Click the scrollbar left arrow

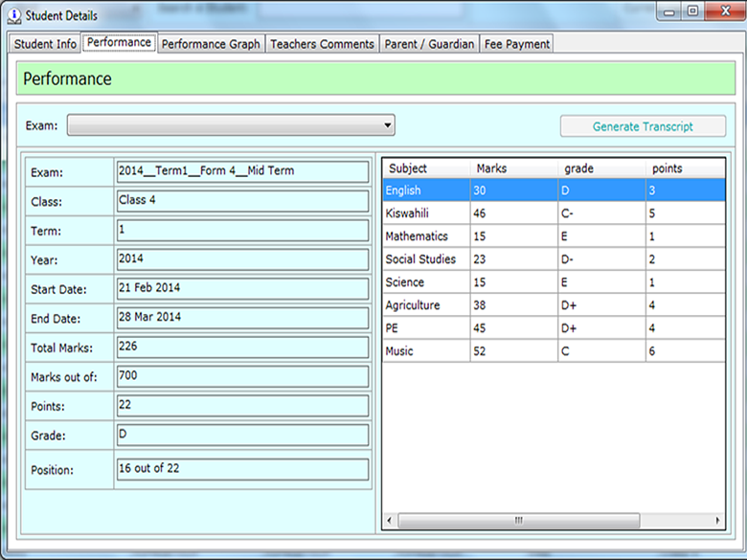[390, 520]
